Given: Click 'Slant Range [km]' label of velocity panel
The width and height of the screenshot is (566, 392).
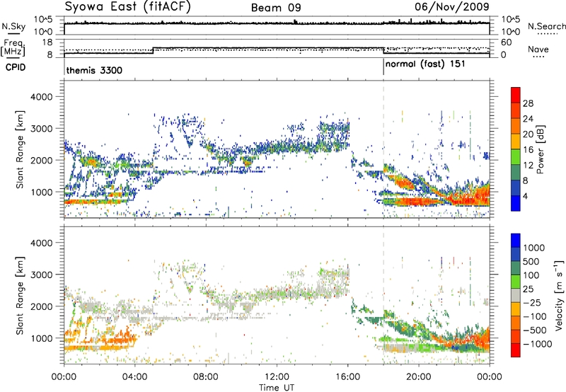Looking at the screenshot, I should point(20,296).
